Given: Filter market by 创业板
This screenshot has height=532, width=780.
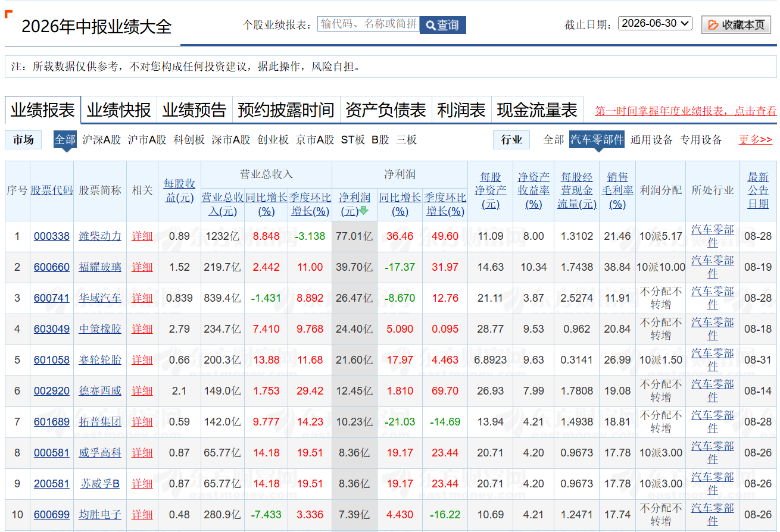Looking at the screenshot, I should (273, 140).
